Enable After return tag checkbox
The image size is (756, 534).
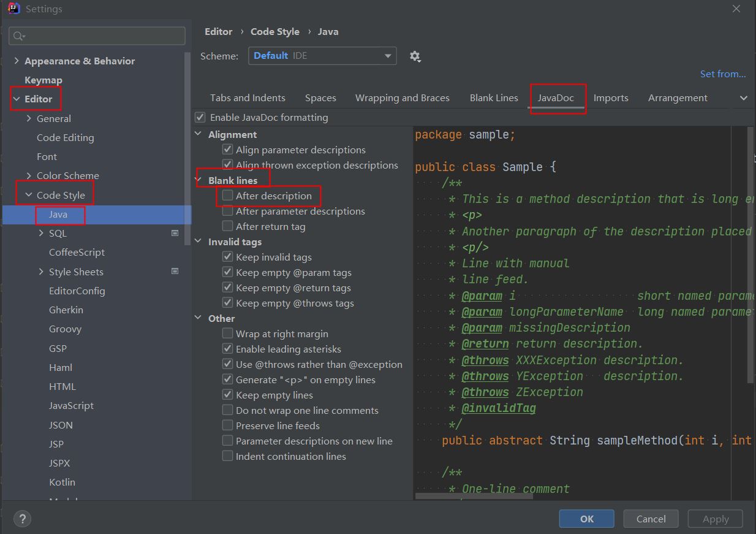pos(228,226)
